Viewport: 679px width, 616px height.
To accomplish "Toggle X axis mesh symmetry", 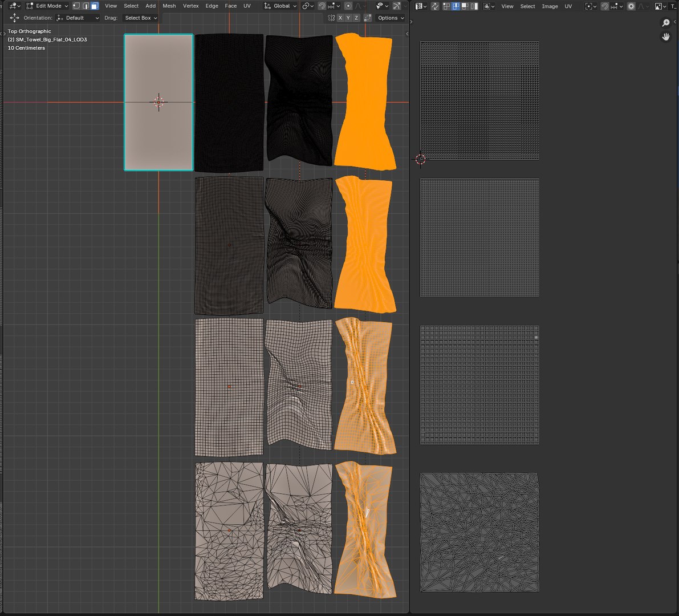I will click(x=340, y=18).
